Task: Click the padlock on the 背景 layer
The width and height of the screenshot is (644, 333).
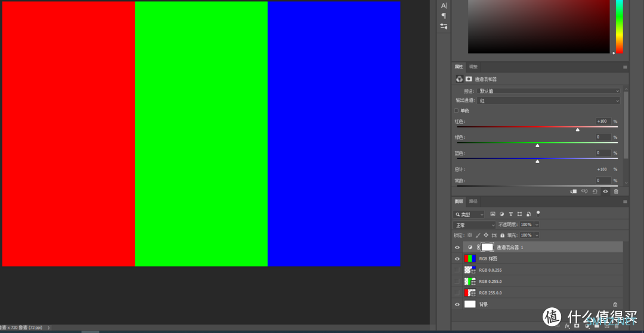Action: [615, 304]
